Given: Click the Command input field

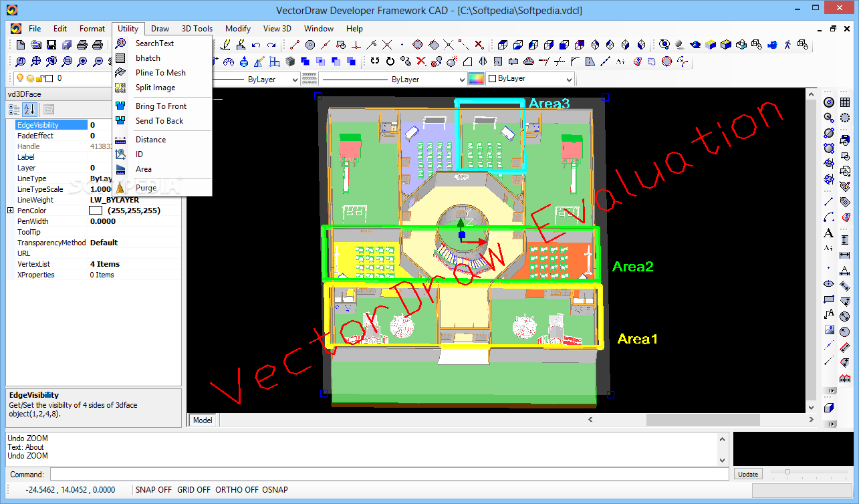Looking at the screenshot, I should pyautogui.click(x=389, y=474).
